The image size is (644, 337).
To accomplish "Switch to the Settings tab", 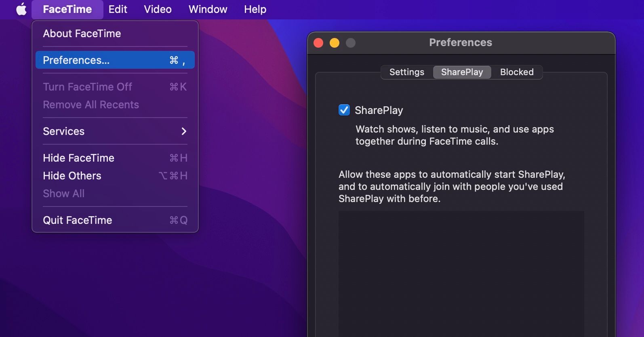I will [407, 72].
